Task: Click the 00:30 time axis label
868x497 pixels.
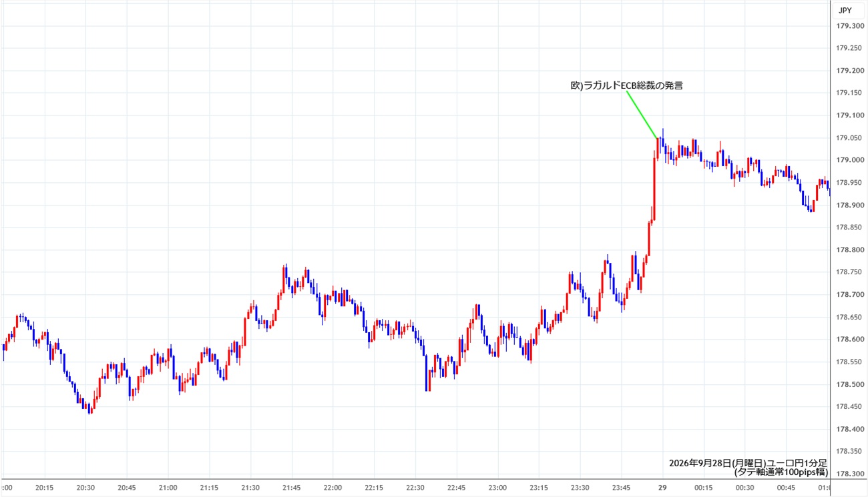Action: click(x=744, y=488)
